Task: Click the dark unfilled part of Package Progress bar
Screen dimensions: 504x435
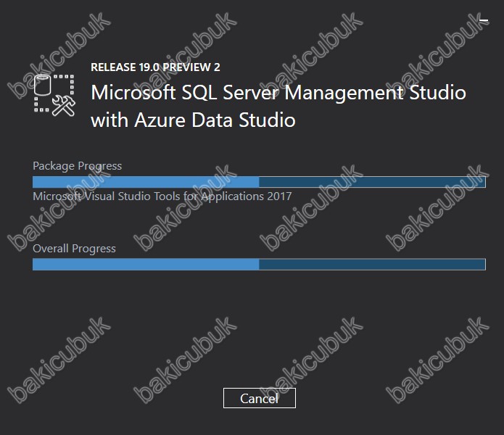Action: coord(372,182)
